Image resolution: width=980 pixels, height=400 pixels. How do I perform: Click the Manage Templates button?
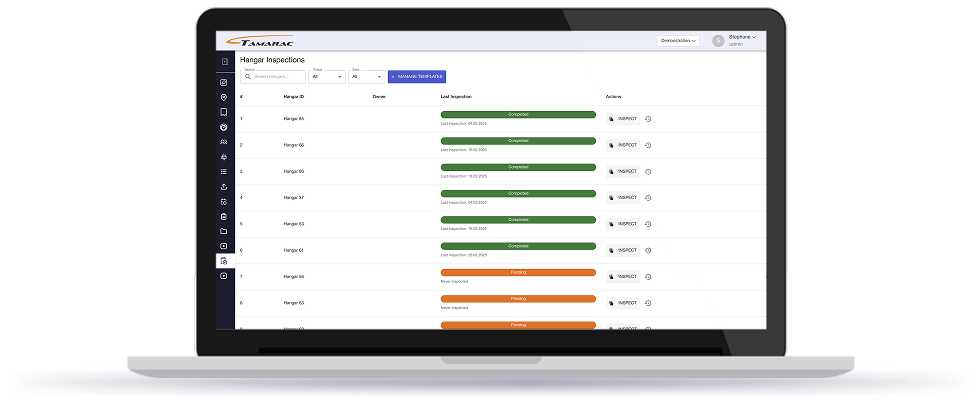coord(417,76)
